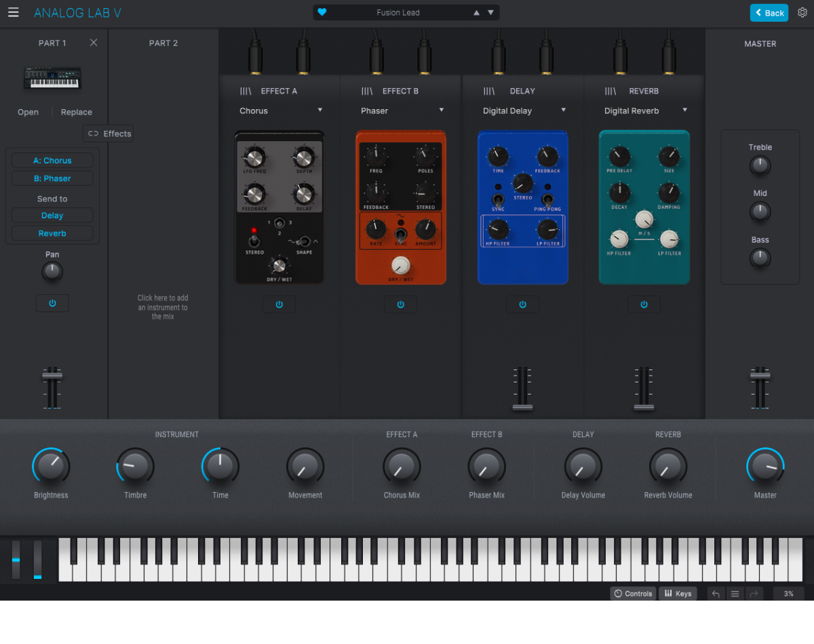Click the Part 1 synthesizer thumbnail

[52, 77]
